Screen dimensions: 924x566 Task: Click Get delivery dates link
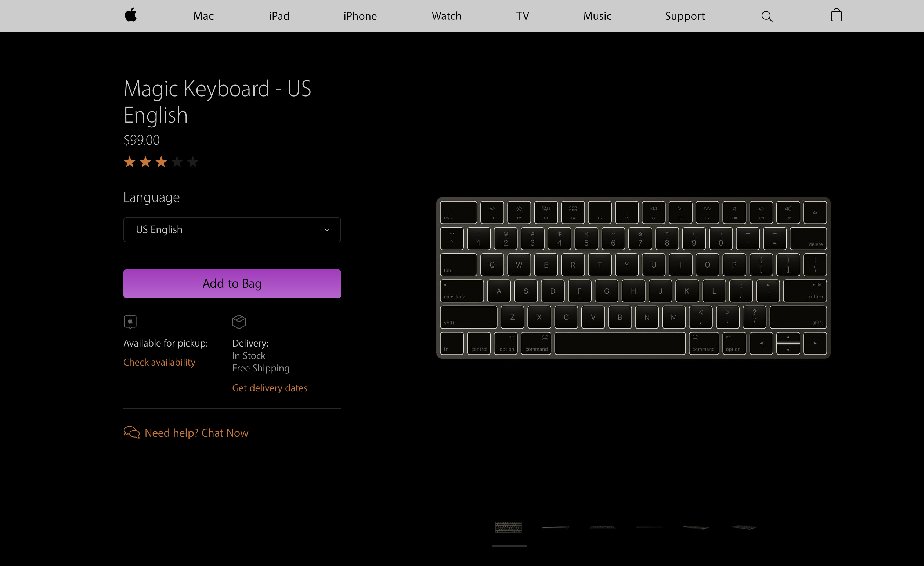coord(270,388)
